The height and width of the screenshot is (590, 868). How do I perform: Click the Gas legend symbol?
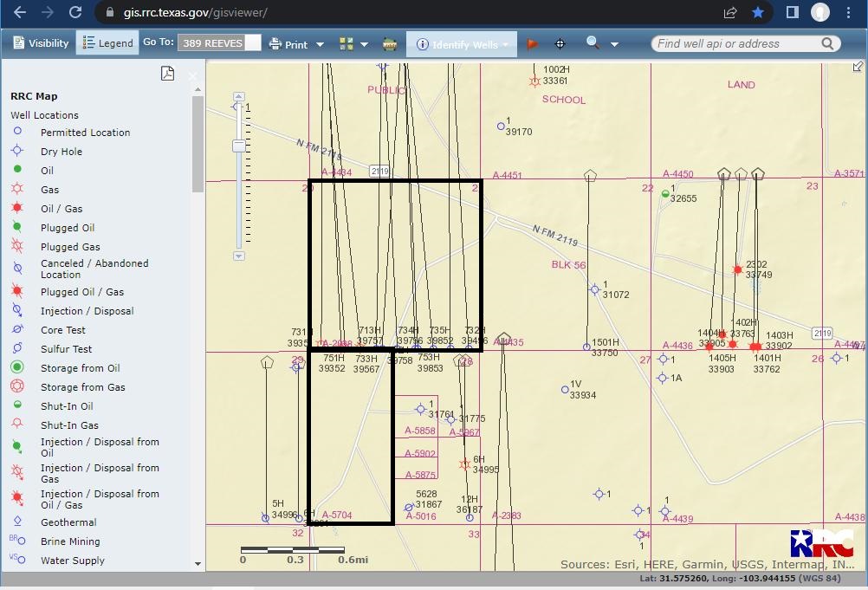[x=17, y=189]
